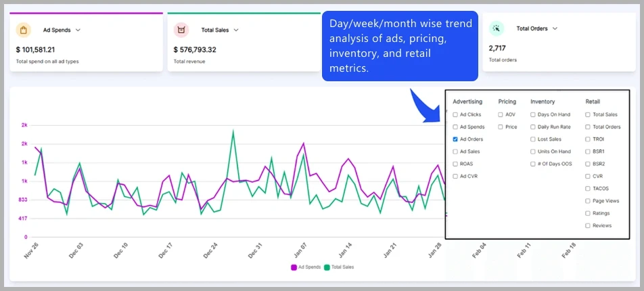
Task: Click the Dec 10 x-axis label
Action: point(120,250)
